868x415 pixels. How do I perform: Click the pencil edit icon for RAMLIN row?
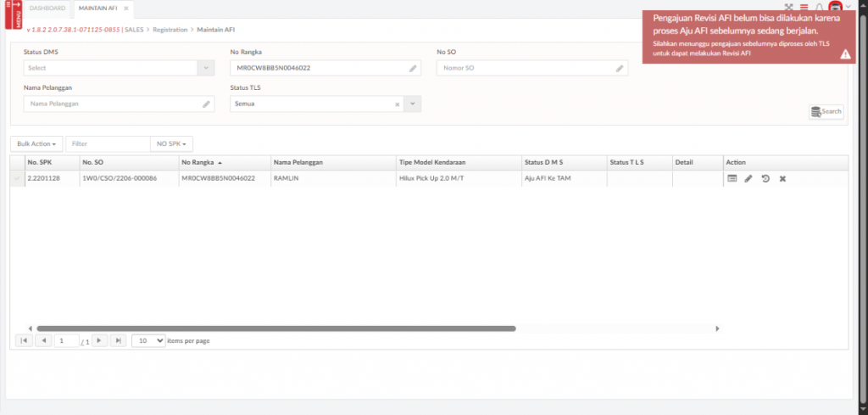pyautogui.click(x=748, y=178)
